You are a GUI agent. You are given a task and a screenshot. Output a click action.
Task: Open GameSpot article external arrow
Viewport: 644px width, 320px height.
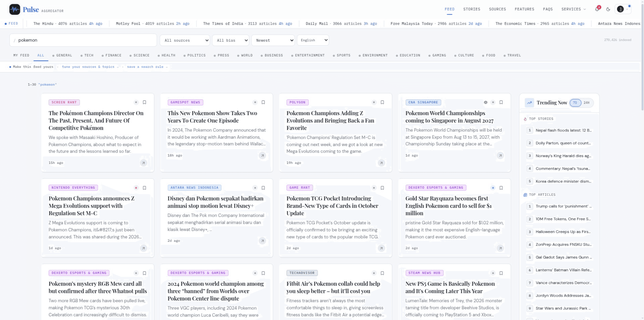pos(262,156)
